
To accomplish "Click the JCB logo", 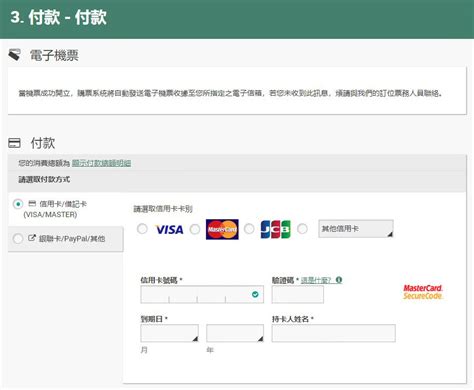I will (x=275, y=229).
